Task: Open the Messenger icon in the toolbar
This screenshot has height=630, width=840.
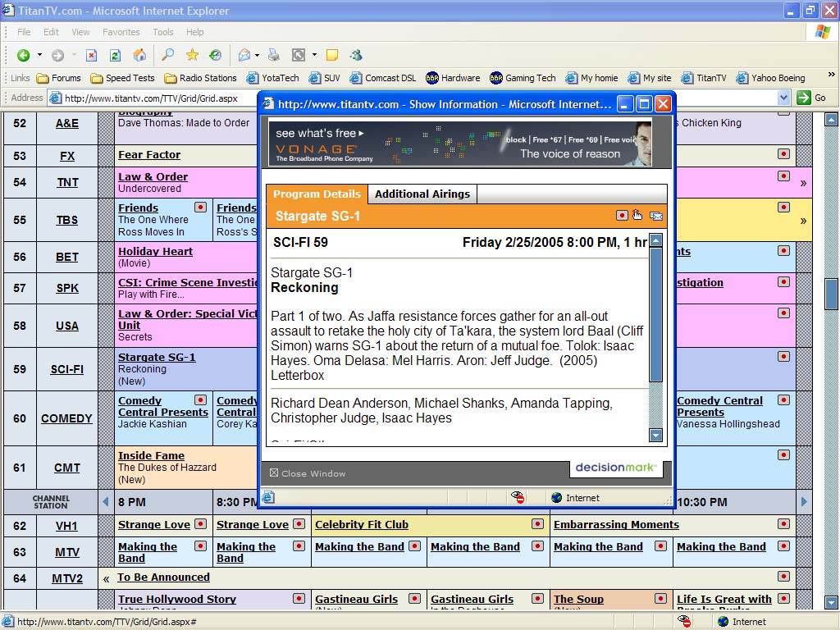Action: point(356,55)
